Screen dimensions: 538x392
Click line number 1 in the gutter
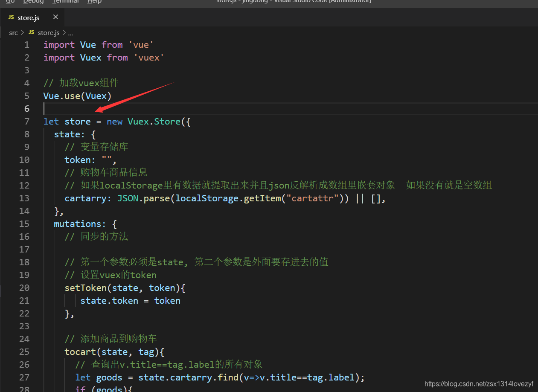point(27,45)
